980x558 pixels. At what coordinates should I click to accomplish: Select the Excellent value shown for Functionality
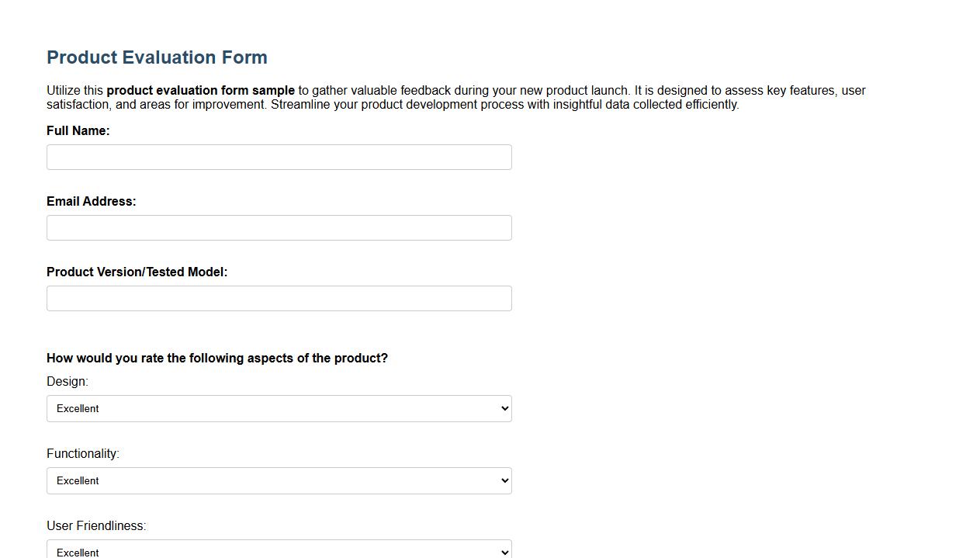[78, 480]
